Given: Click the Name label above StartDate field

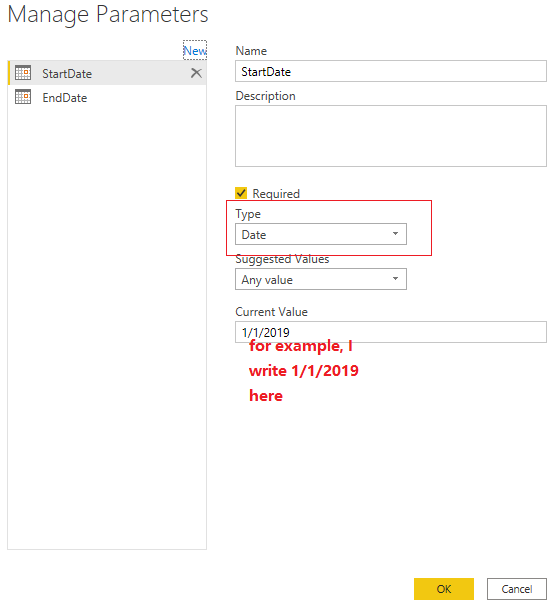Looking at the screenshot, I should point(251,51).
